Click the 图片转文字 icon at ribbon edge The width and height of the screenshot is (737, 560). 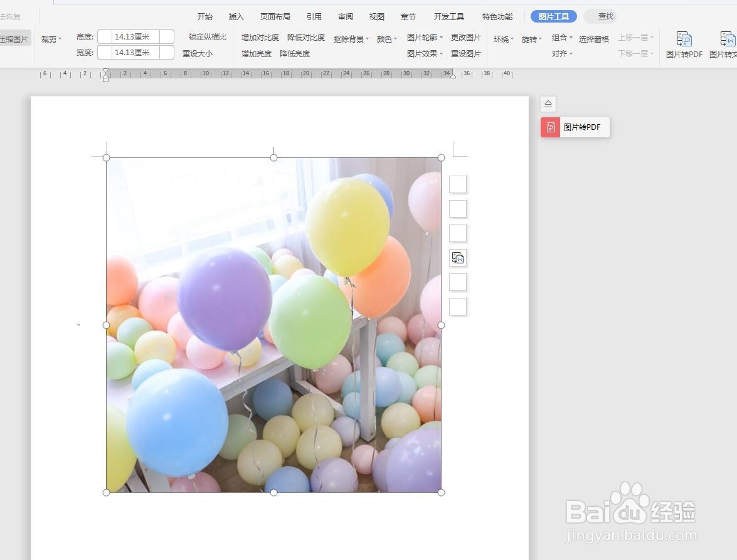click(x=728, y=39)
